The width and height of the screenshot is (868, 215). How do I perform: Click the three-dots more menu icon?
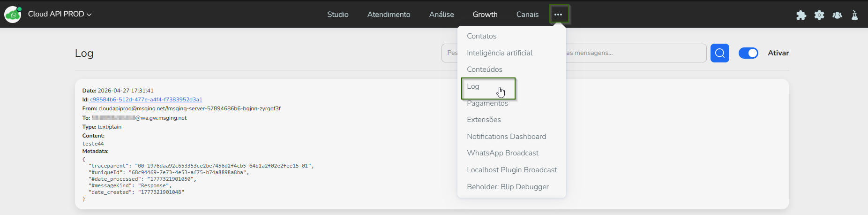(558, 15)
